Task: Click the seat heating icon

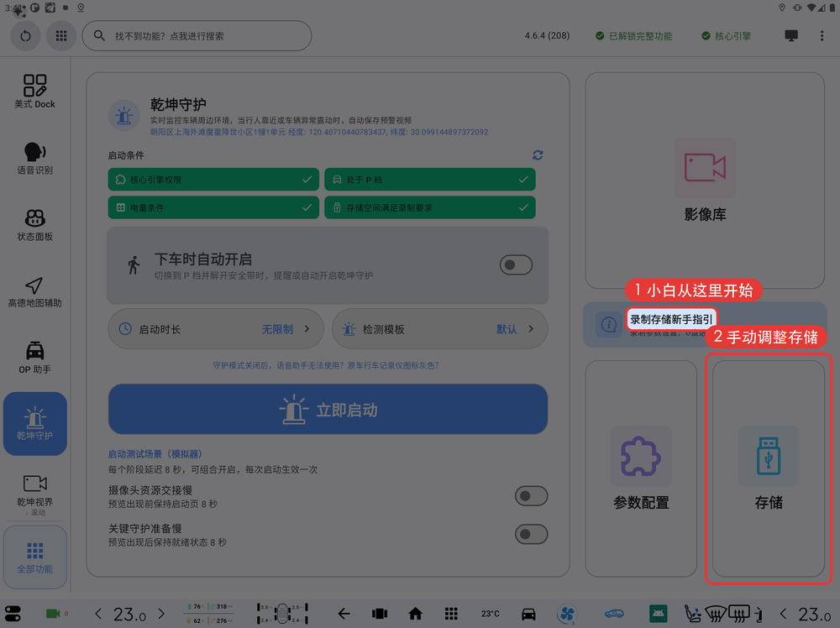Action: click(x=692, y=614)
